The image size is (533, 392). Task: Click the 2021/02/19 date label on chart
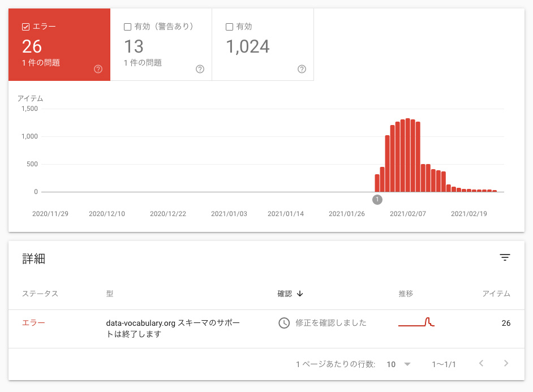468,214
